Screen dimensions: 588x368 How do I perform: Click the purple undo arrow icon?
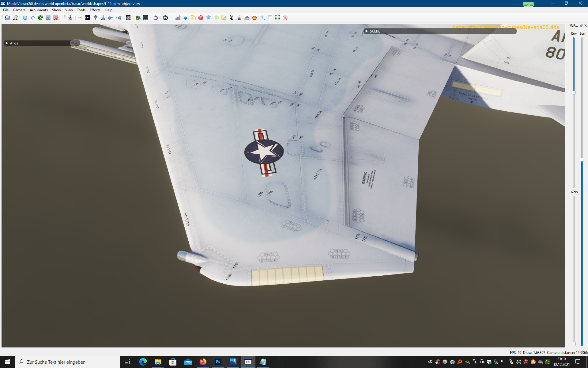[156, 18]
